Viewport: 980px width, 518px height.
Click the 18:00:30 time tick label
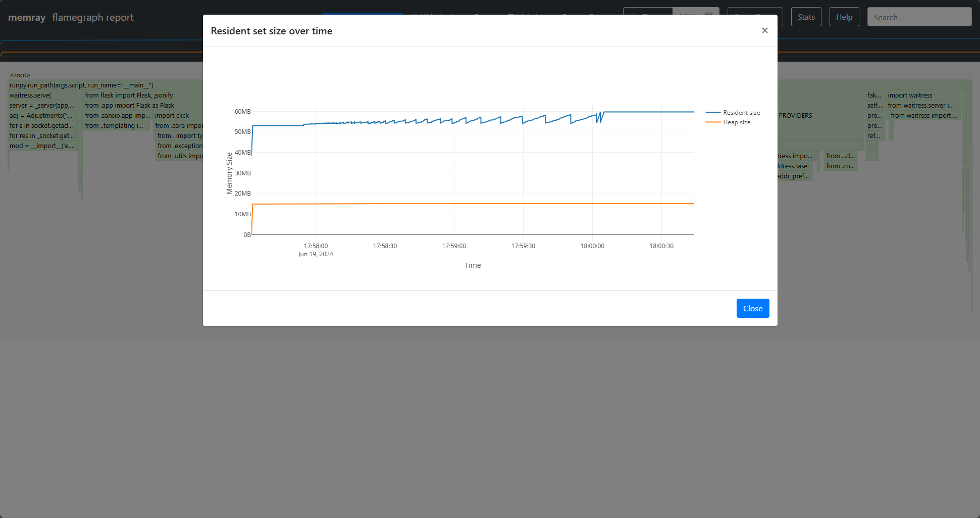click(661, 246)
